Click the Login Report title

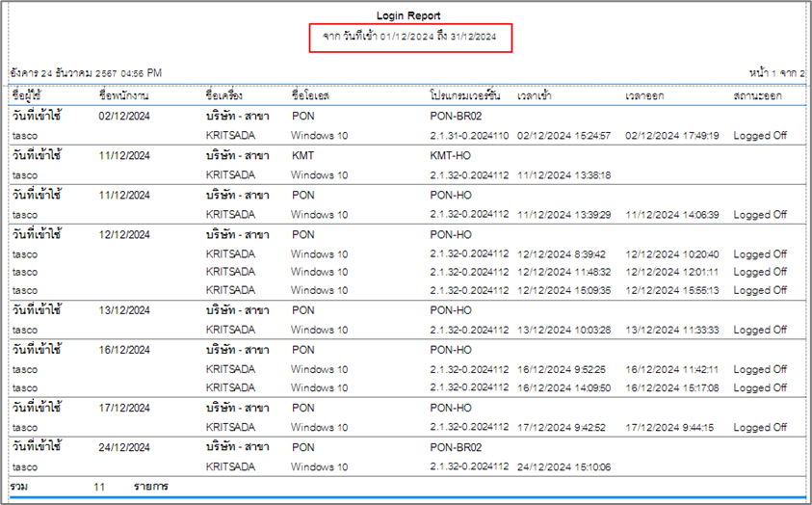point(409,16)
